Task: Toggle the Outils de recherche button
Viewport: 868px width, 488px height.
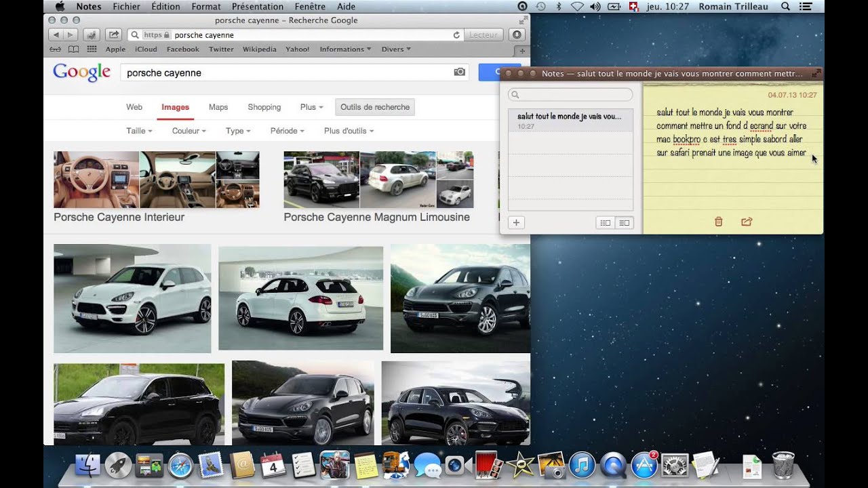Action: click(375, 107)
